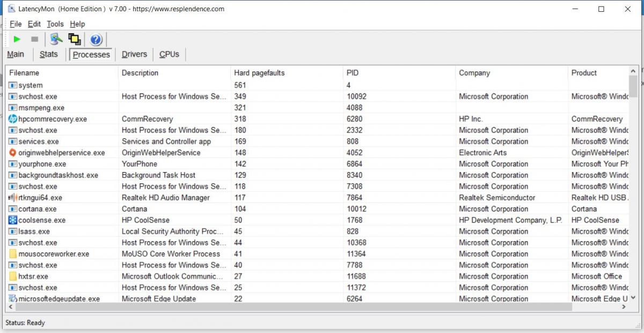Click the process icon beside system
644x333 pixels.
[x=13, y=85]
